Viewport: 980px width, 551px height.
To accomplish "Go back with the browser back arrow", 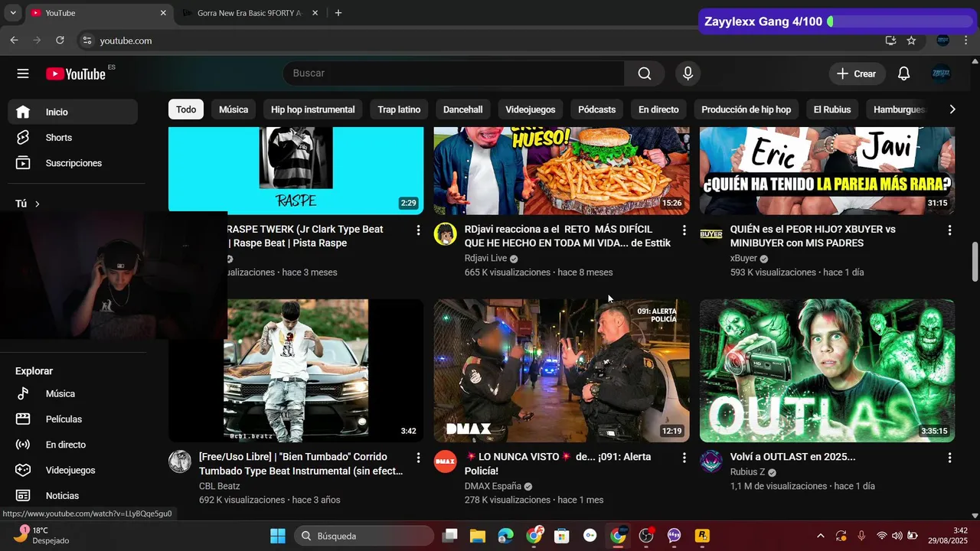I will [14, 41].
